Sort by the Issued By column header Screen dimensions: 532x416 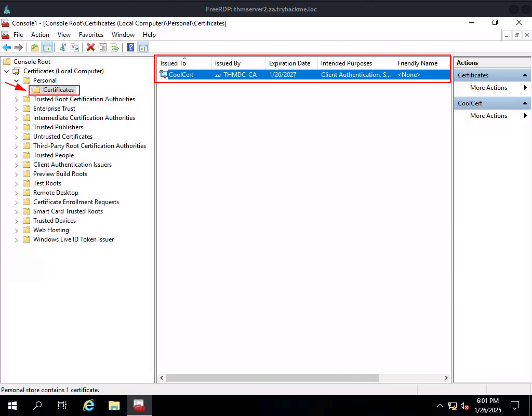238,63
